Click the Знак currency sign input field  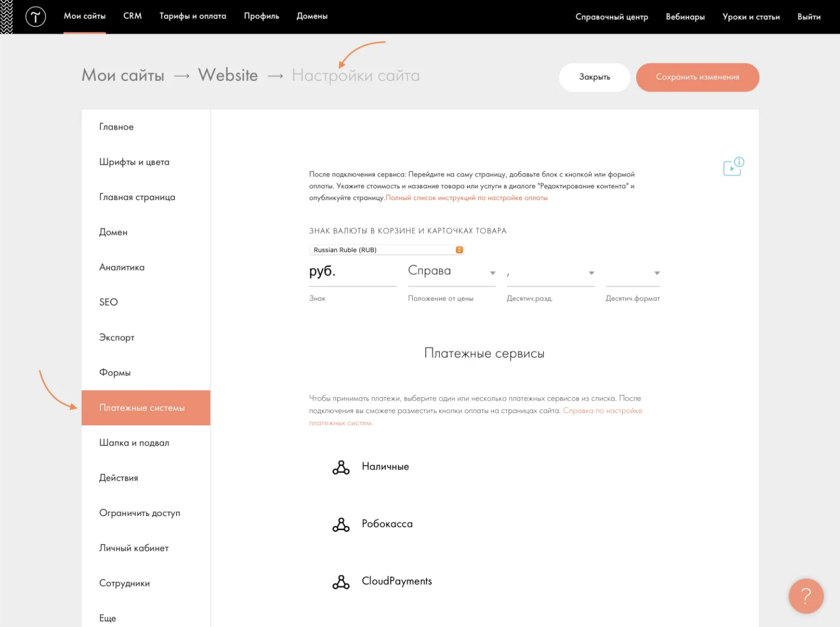tap(352, 272)
